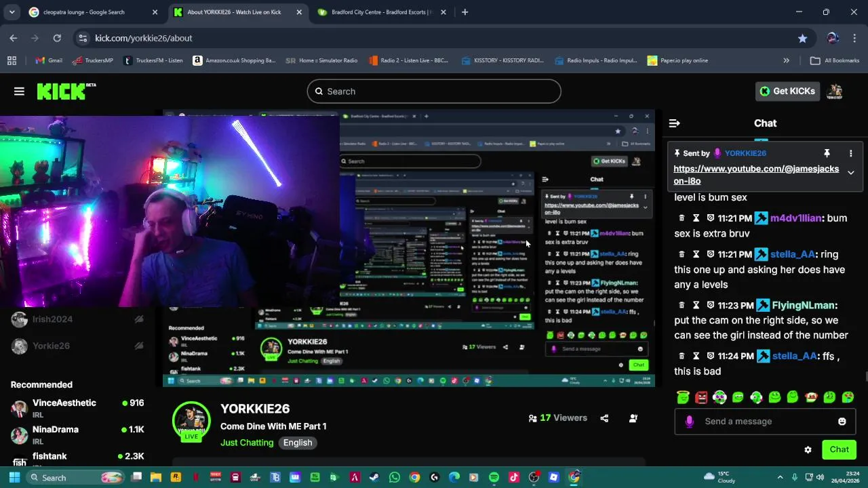
Task: Open the Windows Start menu
Action: [x=14, y=478]
